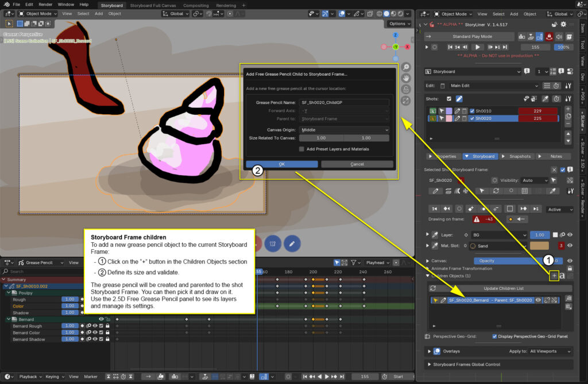Open StoryLiner settings gear icon
Viewport: 588px width, 384px height.
563,24
